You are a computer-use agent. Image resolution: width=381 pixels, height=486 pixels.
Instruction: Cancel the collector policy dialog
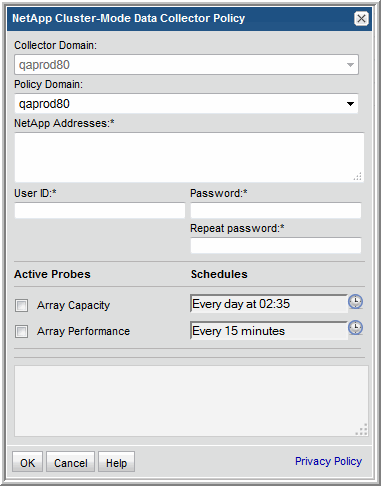[71, 462]
